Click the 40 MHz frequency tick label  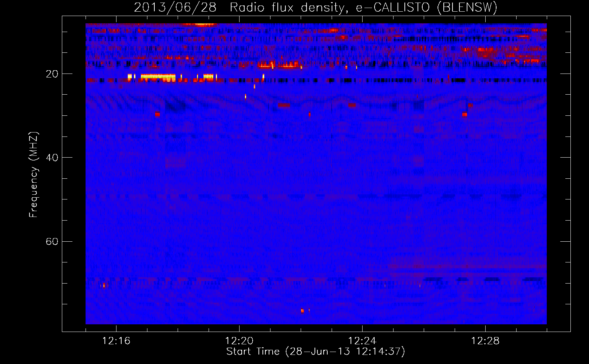[52, 158]
